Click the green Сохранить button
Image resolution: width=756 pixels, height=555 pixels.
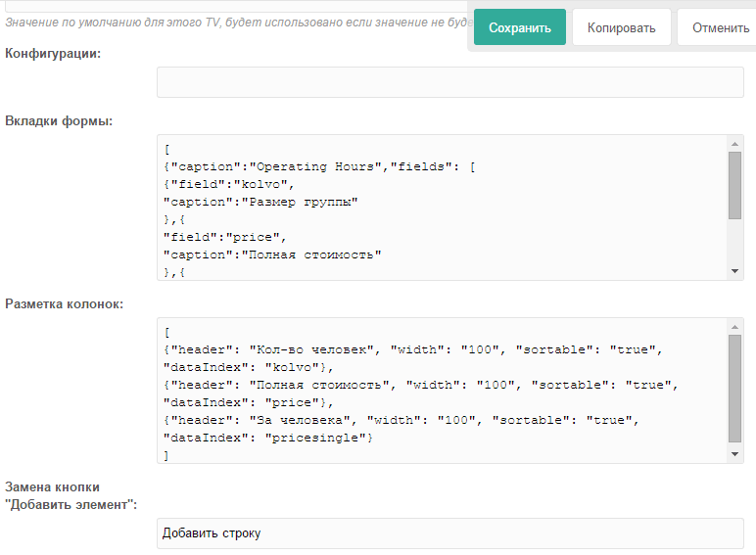[x=520, y=27]
